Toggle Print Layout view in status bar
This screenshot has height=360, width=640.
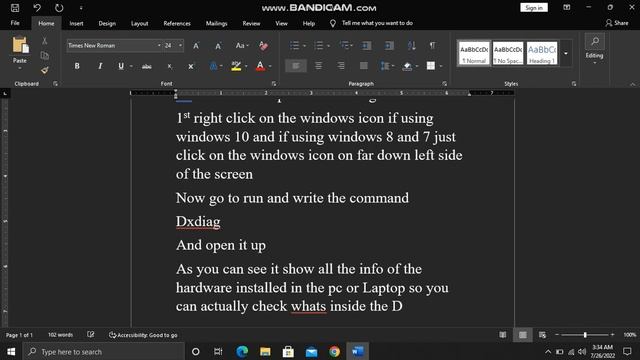click(523, 335)
